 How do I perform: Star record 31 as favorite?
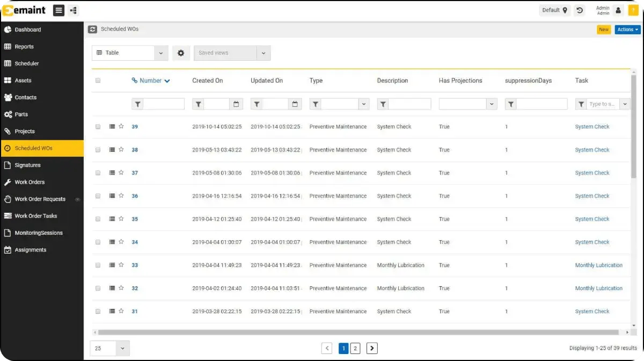point(121,312)
